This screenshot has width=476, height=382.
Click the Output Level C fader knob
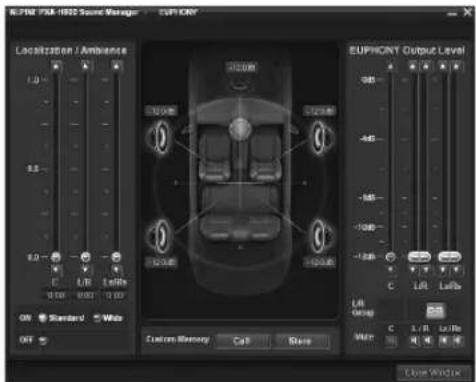coord(391,257)
